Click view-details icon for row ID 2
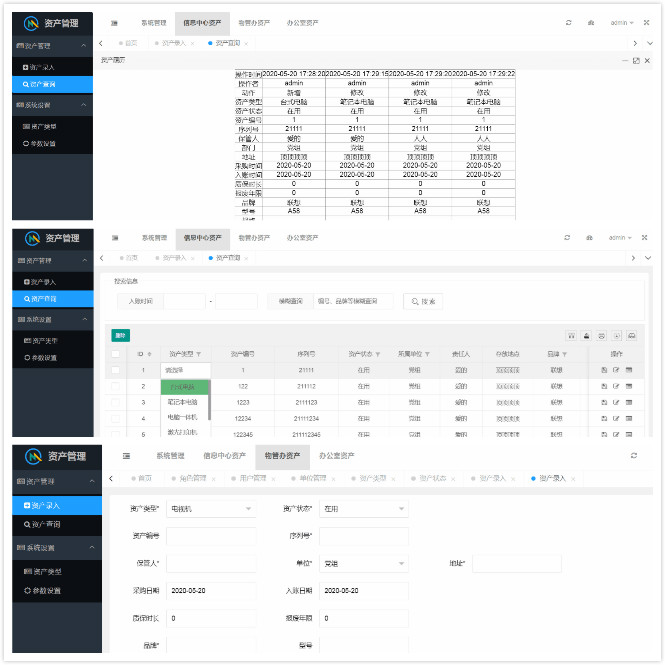The height and width of the screenshot is (665, 665). tap(604, 386)
